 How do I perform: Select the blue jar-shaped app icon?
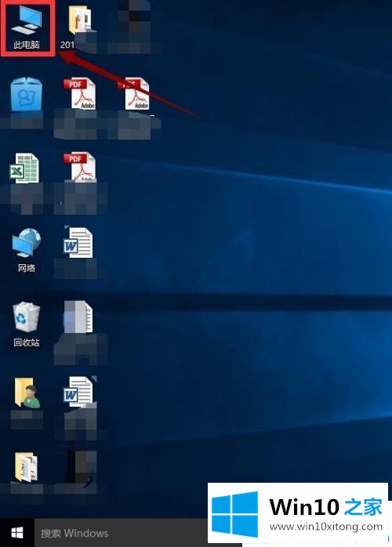click(27, 94)
